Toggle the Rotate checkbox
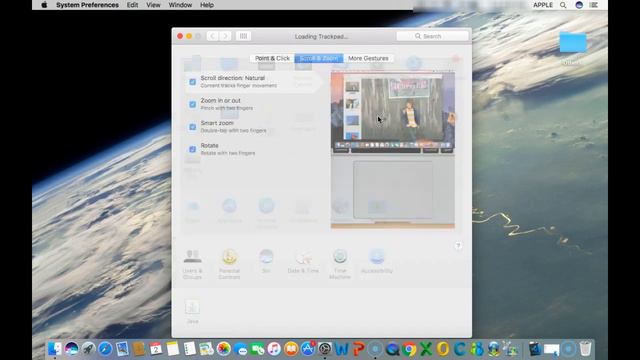 [x=192, y=149]
